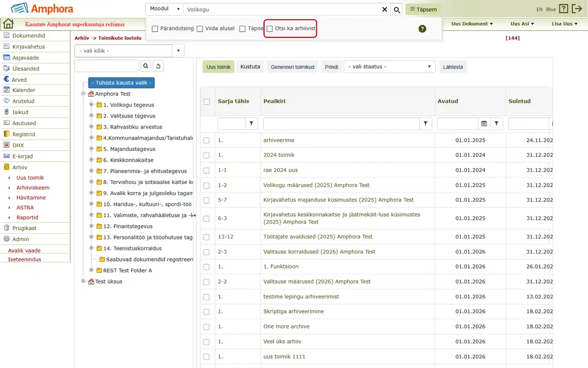Open the search help question mark
The height and width of the screenshot is (368, 588).
(422, 29)
